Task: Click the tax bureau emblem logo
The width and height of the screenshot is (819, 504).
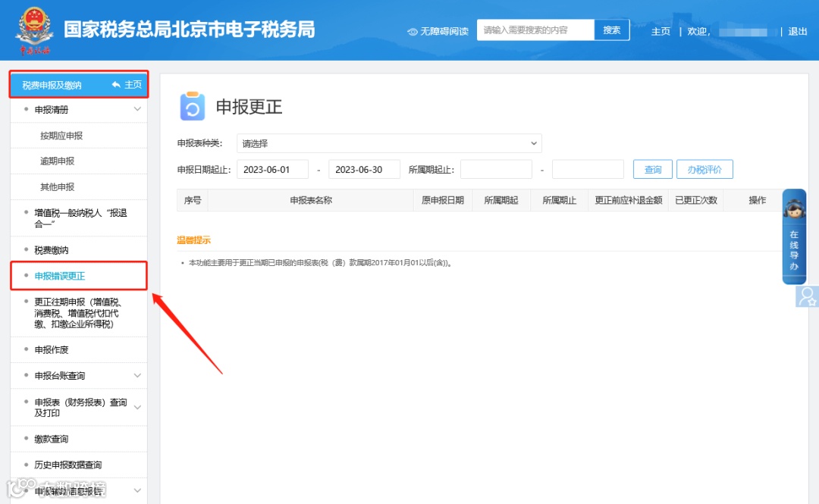Action: (34, 30)
